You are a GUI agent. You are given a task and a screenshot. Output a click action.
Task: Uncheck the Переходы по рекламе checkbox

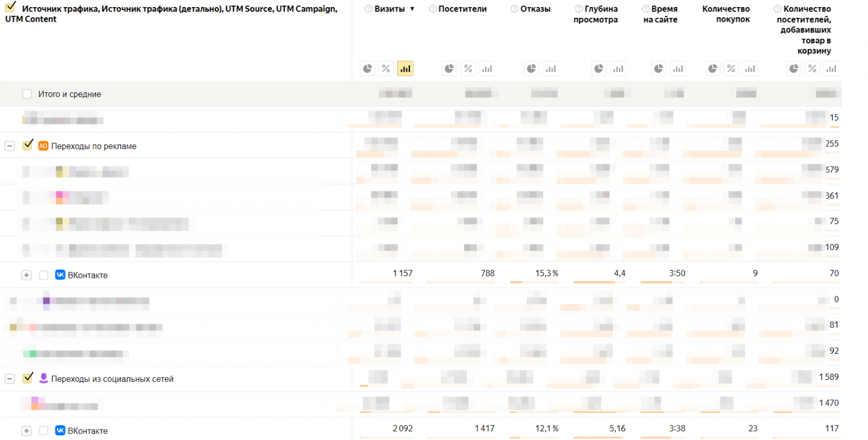[28, 145]
